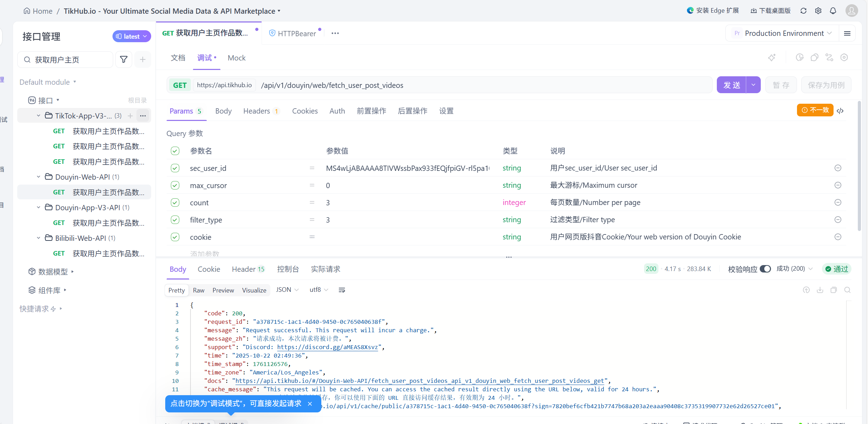
Task: Click the download response icon
Action: pyautogui.click(x=820, y=290)
